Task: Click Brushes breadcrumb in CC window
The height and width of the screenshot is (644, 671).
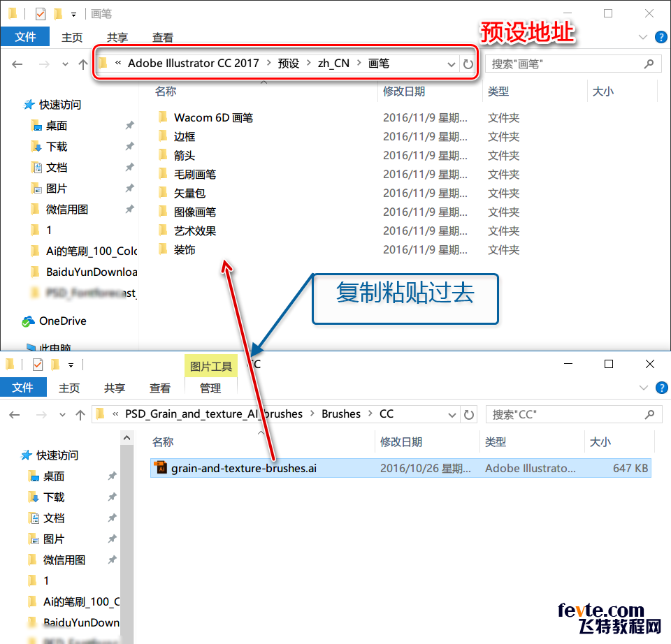Action: pos(341,414)
